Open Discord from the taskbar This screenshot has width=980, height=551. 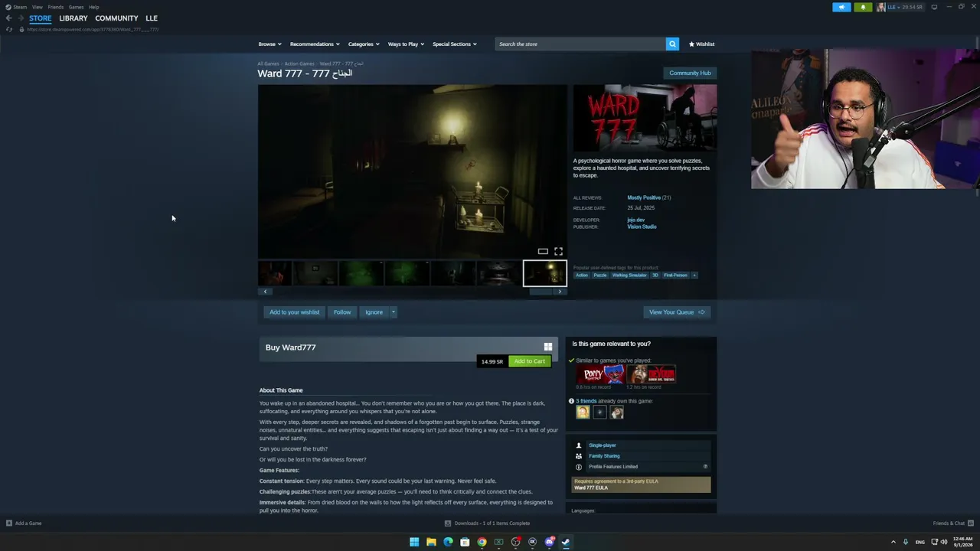pos(549,542)
